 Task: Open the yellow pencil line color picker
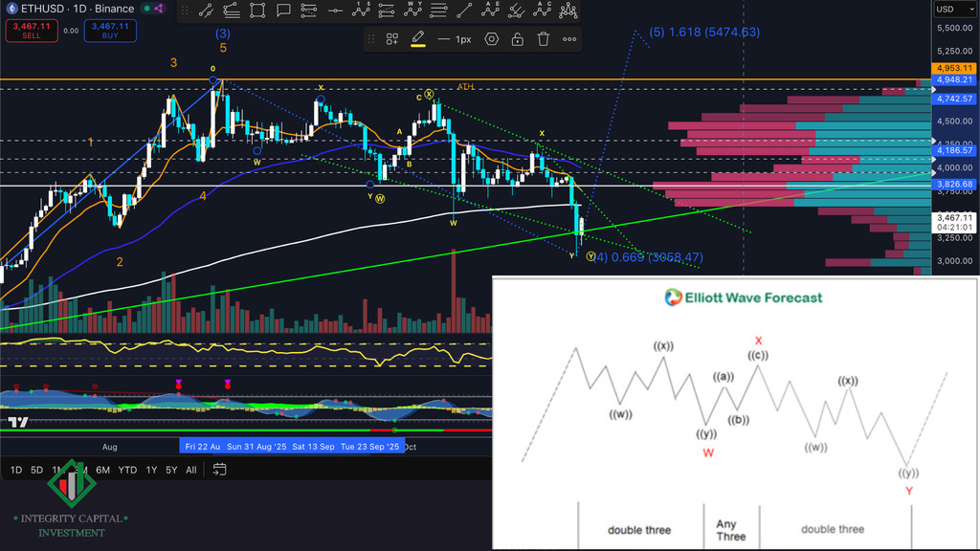[x=418, y=39]
